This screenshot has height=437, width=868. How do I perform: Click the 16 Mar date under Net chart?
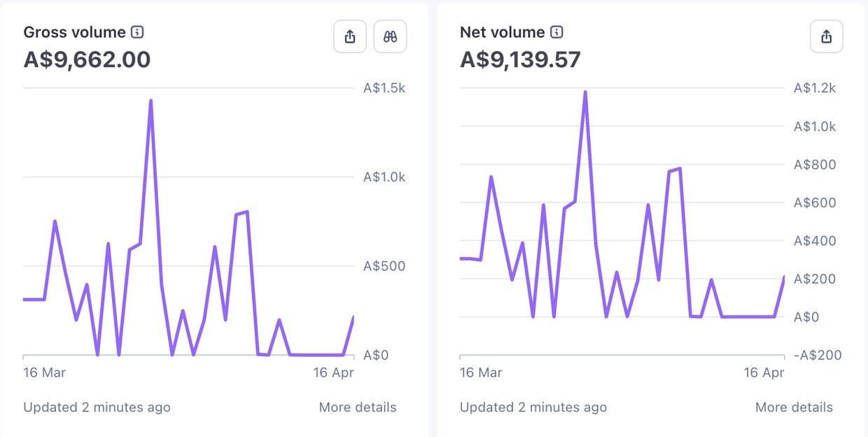[481, 373]
